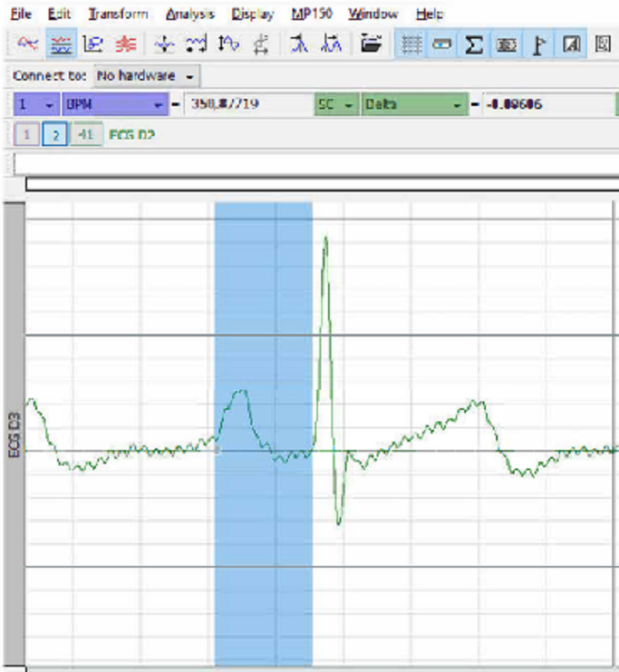
Task: Click the empty white field below channel buttons
Action: (x=316, y=164)
